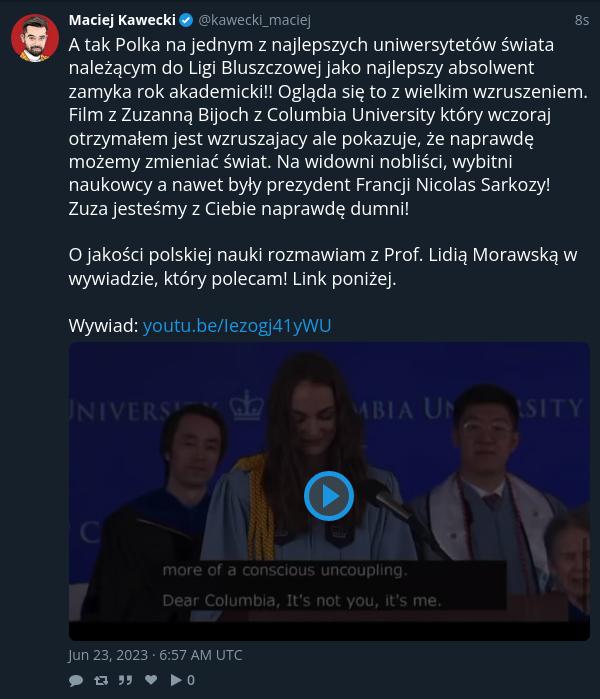This screenshot has width=600, height=699.
Task: Open the @kawecki_maciej handle link
Action: (x=254, y=20)
